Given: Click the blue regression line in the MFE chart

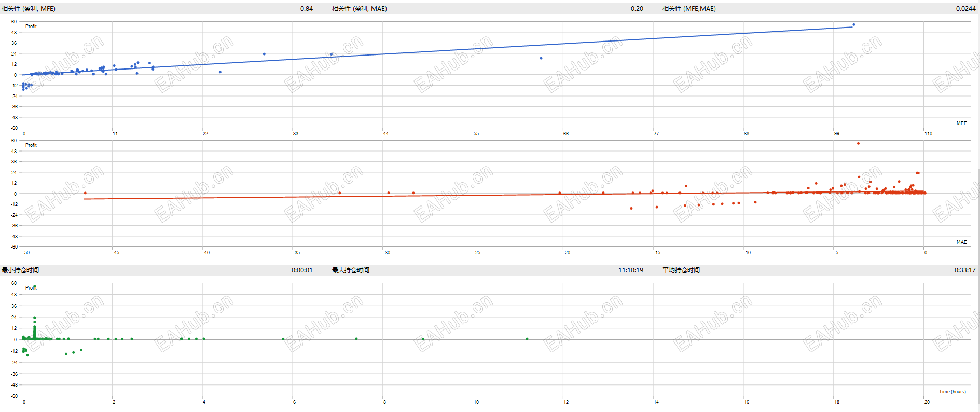Looking at the screenshot, I should pos(438,51).
